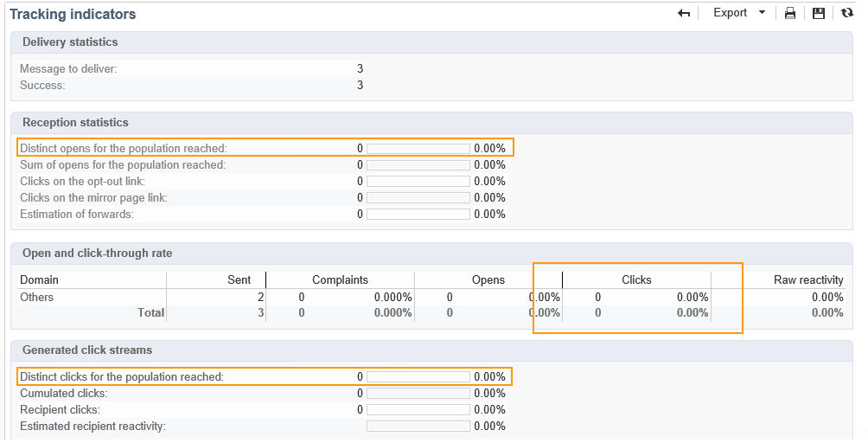This screenshot has width=868, height=443.
Task: Click the Estimation of forwards progress bar
Action: click(x=418, y=215)
